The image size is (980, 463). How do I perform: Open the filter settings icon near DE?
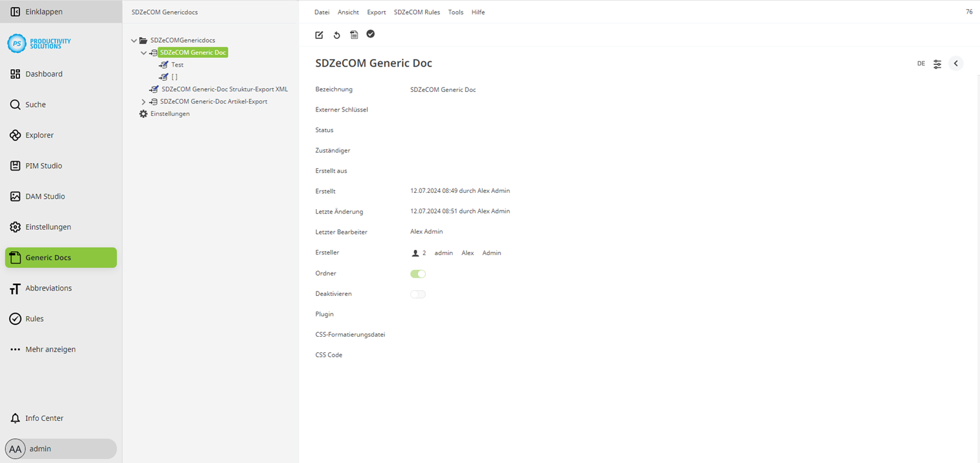pyautogui.click(x=937, y=63)
